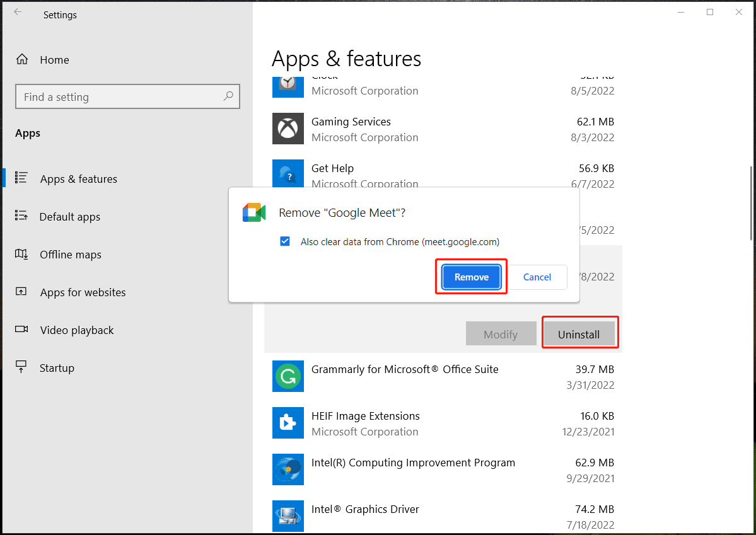Screen dimensions: 756x535
Task: Click the Grammarly app icon
Action: (x=288, y=376)
